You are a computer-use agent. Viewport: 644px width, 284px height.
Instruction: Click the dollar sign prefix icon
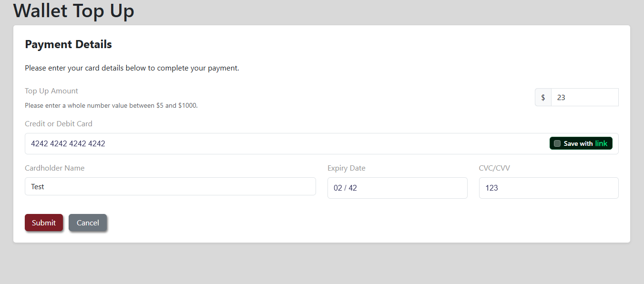543,97
